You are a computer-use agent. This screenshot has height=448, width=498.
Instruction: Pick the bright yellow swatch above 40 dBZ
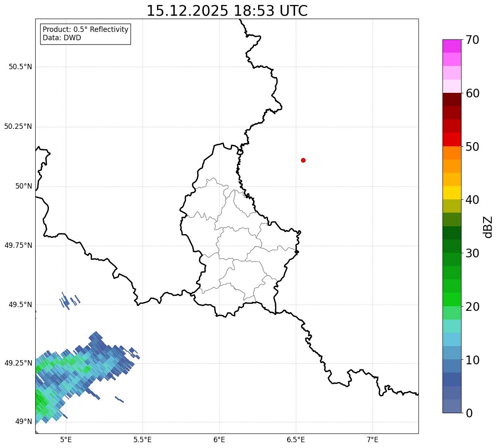point(452,193)
